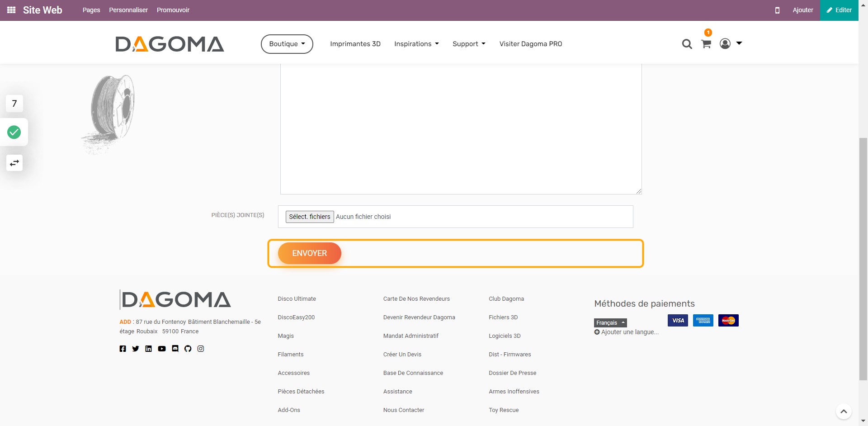The image size is (868, 426).
Task: Open the Facebook footer icon
Action: click(x=123, y=349)
